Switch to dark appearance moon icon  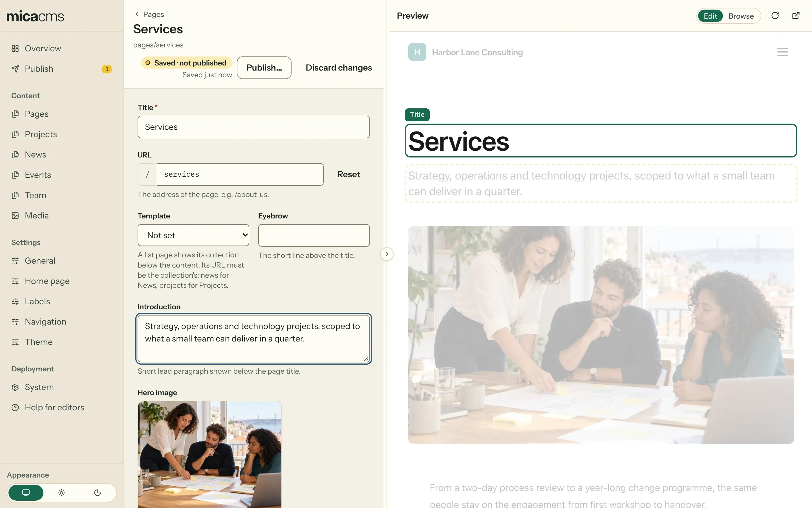pos(97,492)
